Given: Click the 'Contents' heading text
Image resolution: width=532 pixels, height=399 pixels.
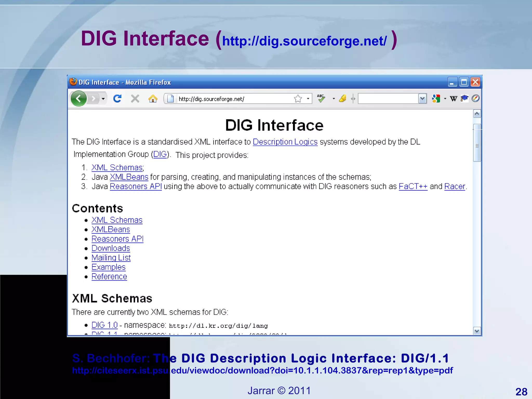Looking at the screenshot, I should (x=97, y=208).
